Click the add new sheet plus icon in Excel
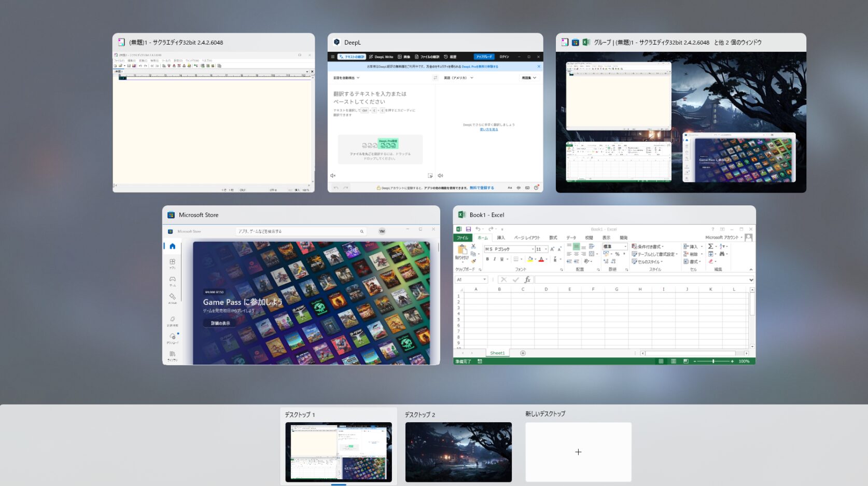Viewport: 868px width, 486px height. pyautogui.click(x=523, y=353)
